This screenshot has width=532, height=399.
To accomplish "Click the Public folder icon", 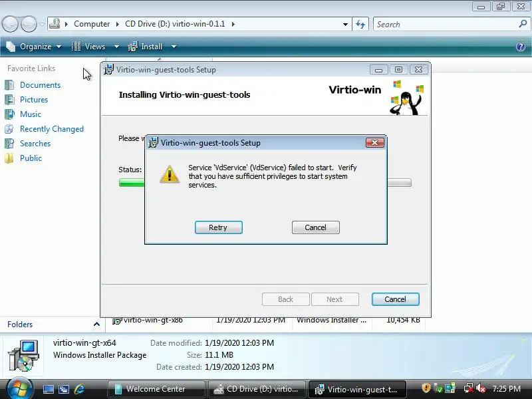I will [x=9, y=158].
